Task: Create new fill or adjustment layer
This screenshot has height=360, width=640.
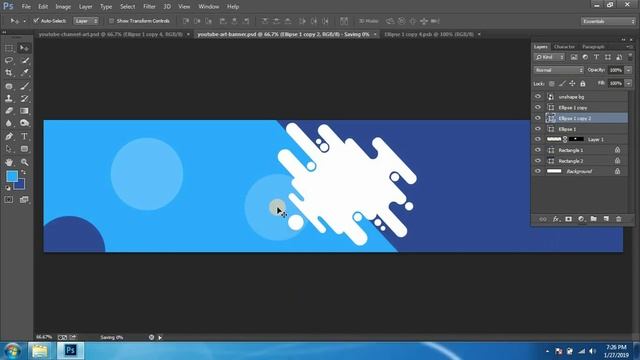Action: (581, 219)
